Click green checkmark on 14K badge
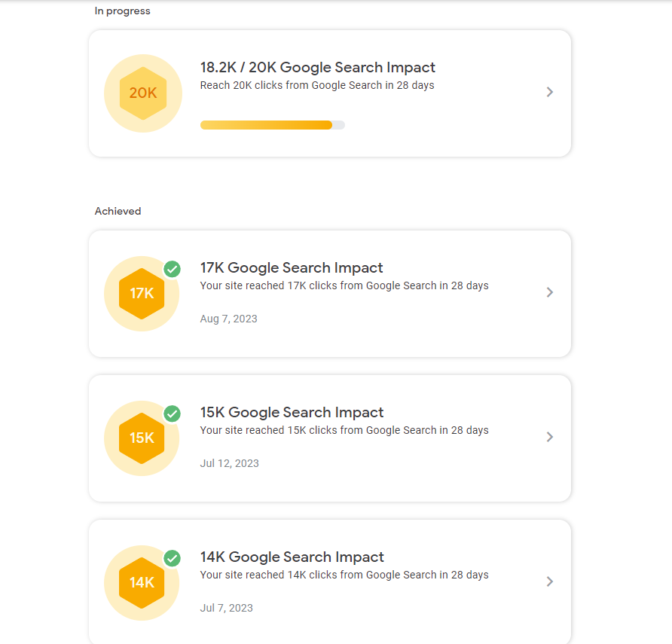The height and width of the screenshot is (644, 672). coord(173,558)
